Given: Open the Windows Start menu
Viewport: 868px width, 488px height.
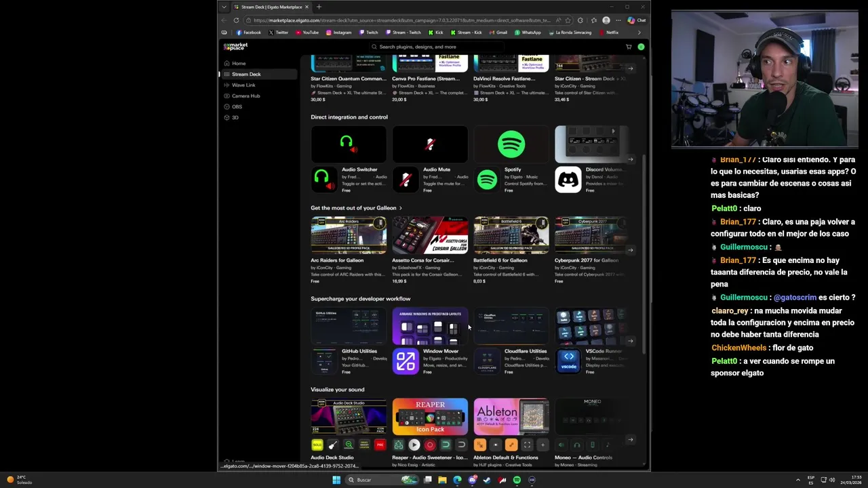Looking at the screenshot, I should (336, 480).
